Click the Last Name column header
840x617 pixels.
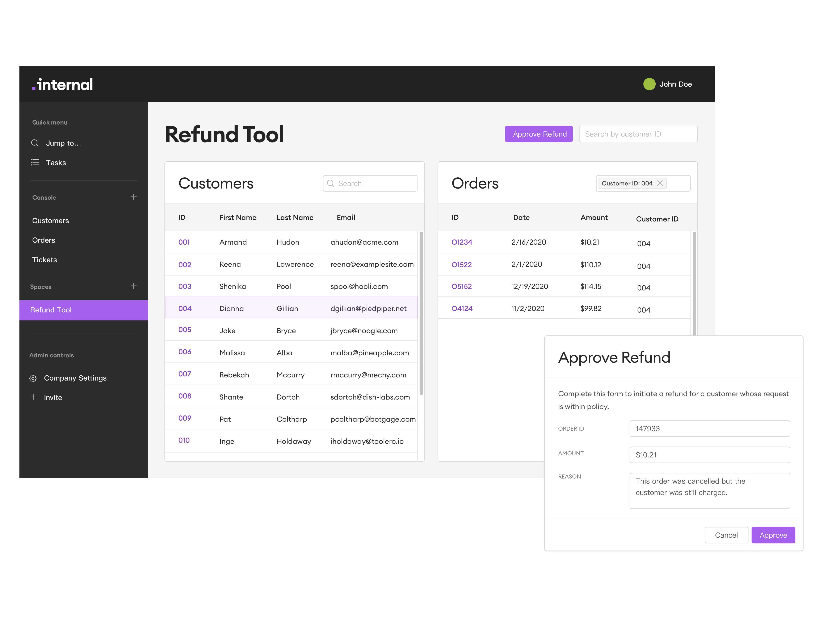[295, 217]
